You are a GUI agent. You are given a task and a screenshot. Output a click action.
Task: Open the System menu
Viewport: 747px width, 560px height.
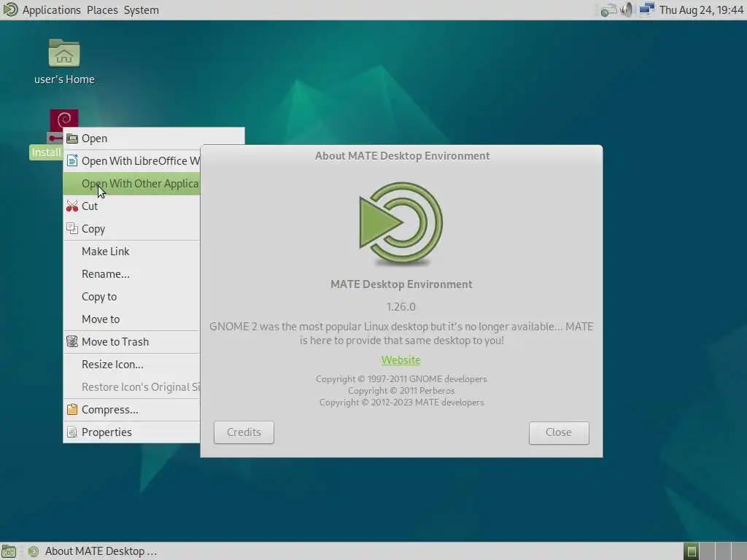point(141,10)
